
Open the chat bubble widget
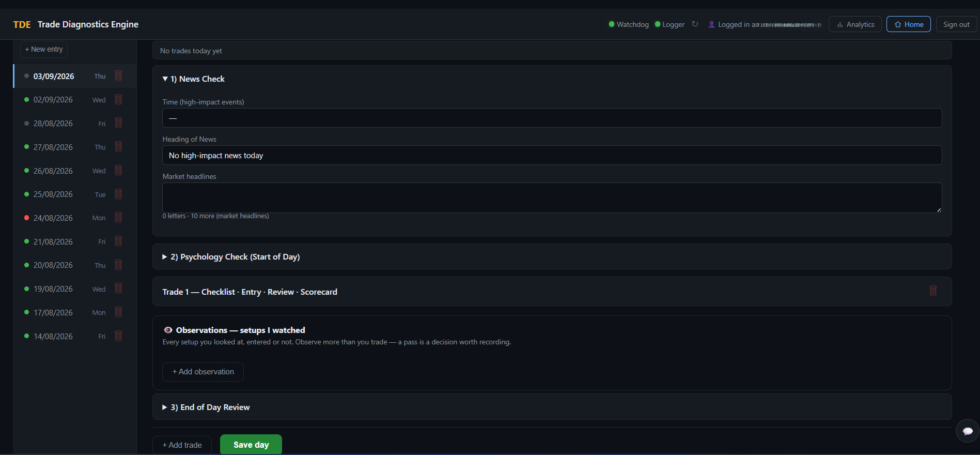[x=968, y=431]
